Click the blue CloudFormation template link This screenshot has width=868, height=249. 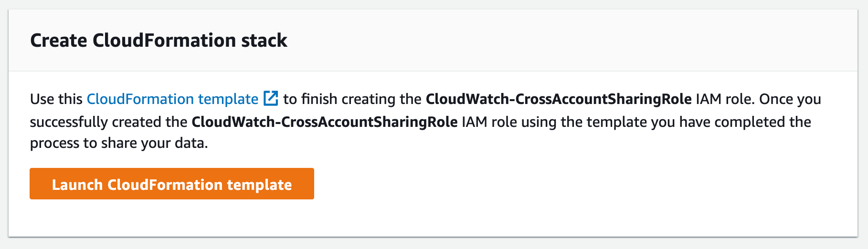tap(172, 99)
